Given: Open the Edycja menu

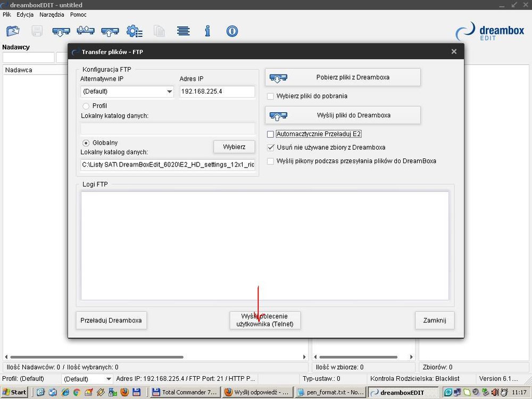Looking at the screenshot, I should pyautogui.click(x=25, y=15).
